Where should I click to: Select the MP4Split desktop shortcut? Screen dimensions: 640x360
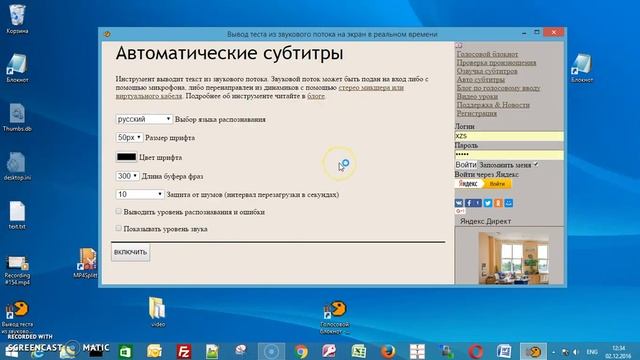[87, 262]
